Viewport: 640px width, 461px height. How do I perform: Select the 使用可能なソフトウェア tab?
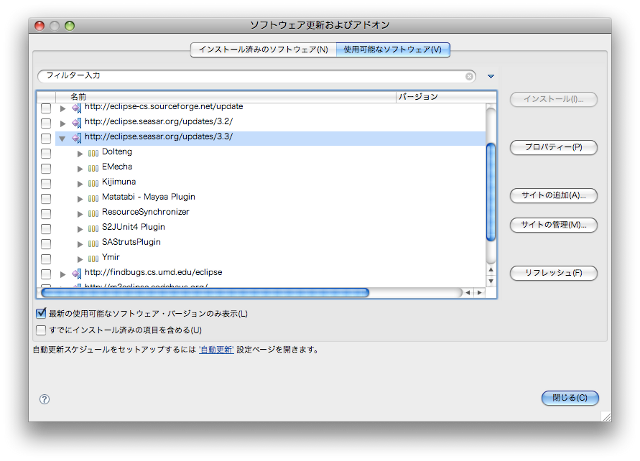click(392, 49)
